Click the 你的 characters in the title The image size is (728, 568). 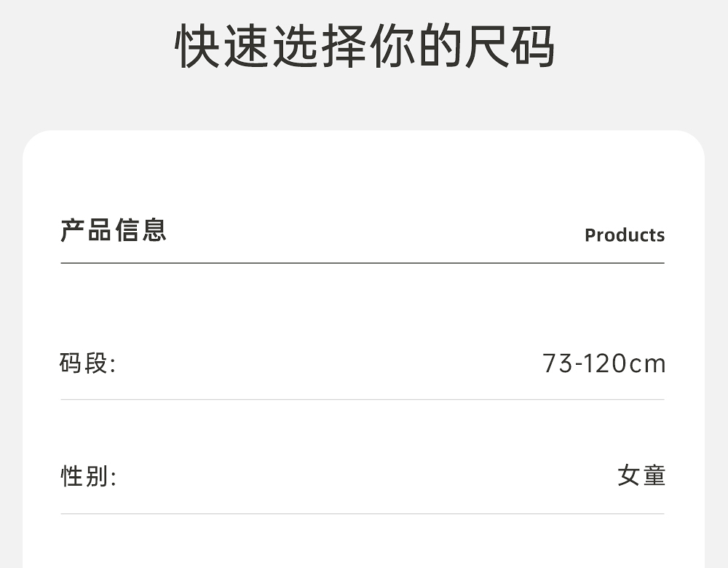pos(413,47)
